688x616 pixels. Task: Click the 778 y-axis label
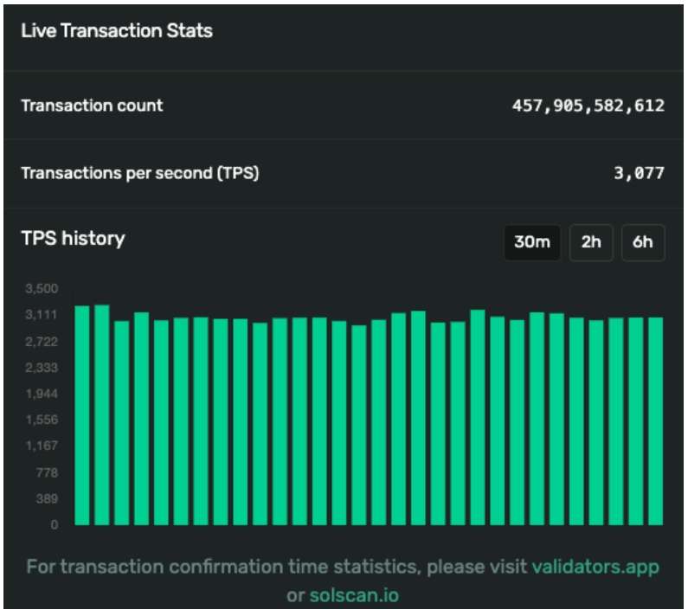tap(46, 472)
